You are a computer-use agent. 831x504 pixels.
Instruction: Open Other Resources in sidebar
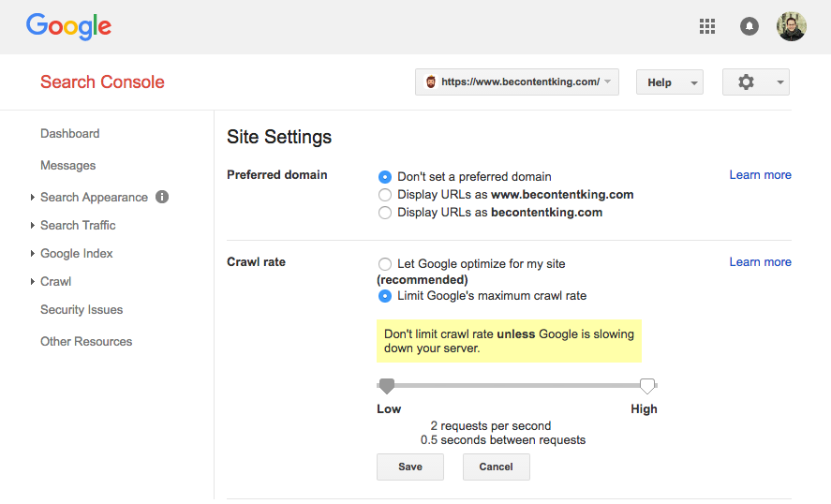86,341
